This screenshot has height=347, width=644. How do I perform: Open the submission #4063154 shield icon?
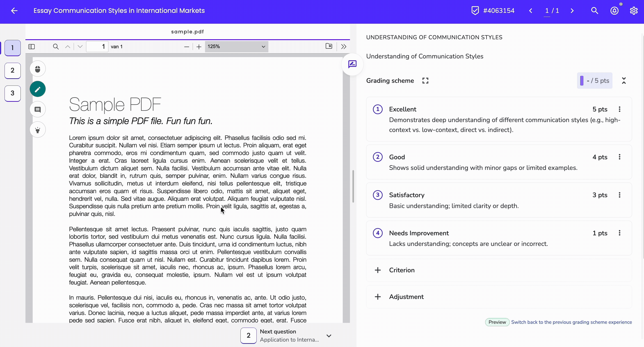(x=475, y=11)
